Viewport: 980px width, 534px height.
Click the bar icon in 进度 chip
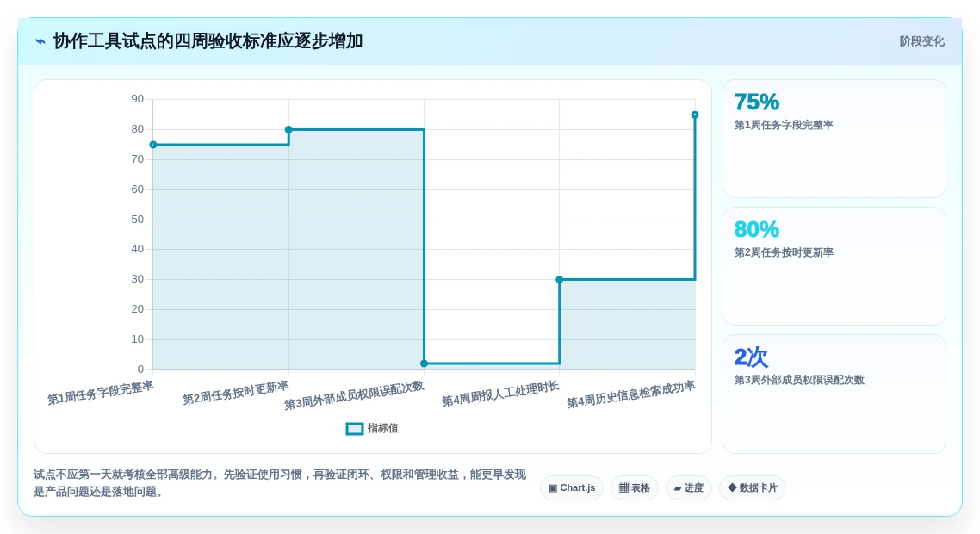point(678,488)
